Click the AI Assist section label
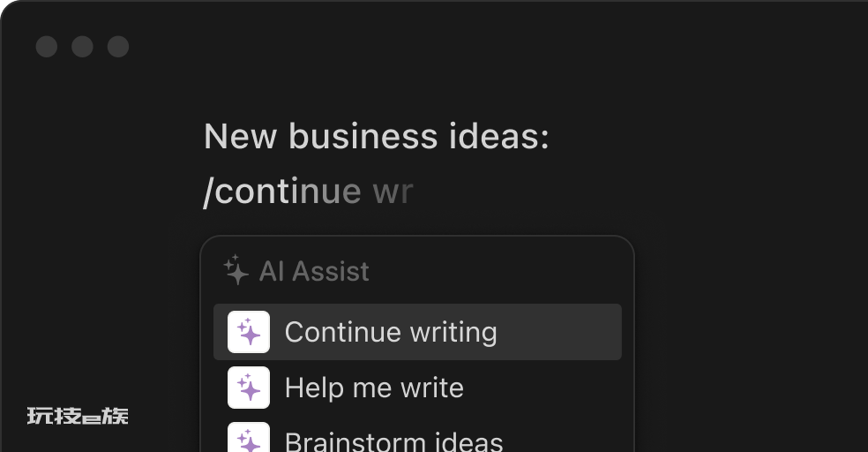868x452 pixels. pyautogui.click(x=314, y=271)
